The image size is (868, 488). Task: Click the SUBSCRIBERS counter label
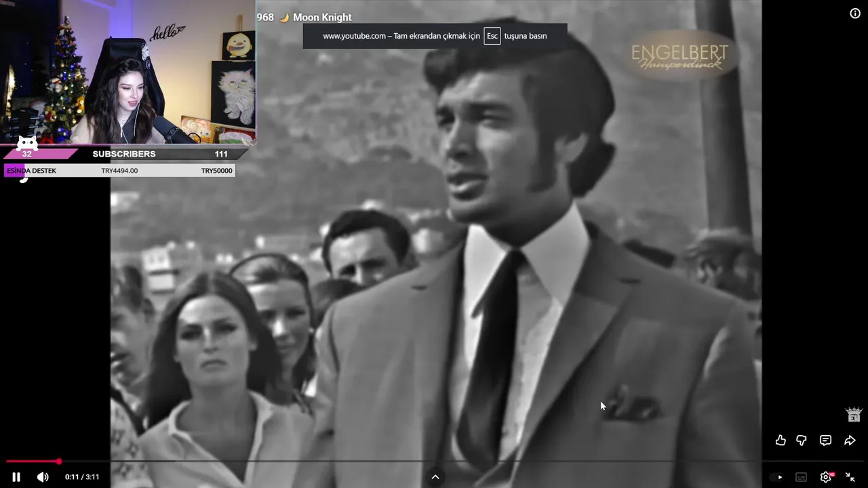pos(124,154)
